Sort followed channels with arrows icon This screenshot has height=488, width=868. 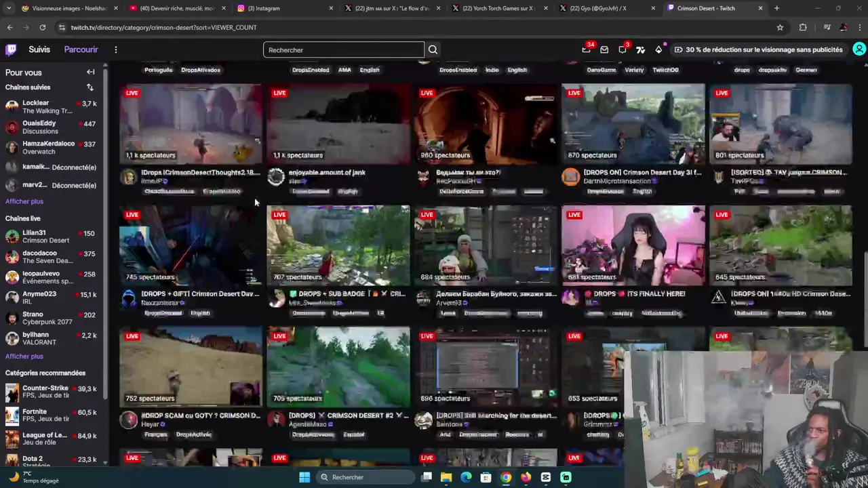point(90,87)
